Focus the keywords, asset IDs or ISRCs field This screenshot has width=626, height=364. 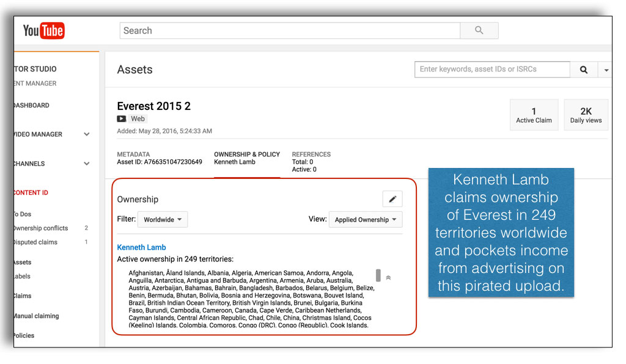click(492, 70)
